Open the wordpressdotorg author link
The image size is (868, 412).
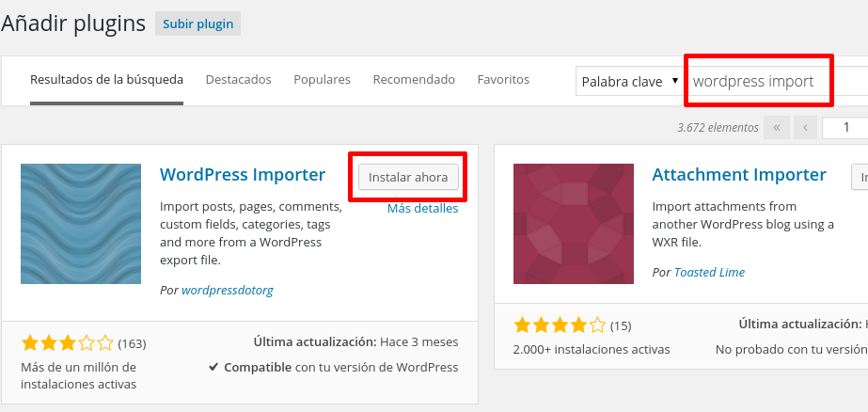pos(228,290)
